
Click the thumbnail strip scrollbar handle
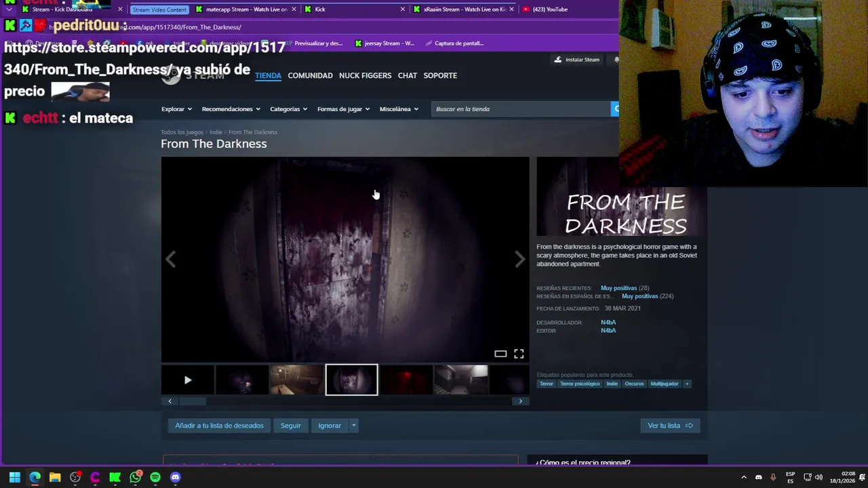(x=192, y=401)
